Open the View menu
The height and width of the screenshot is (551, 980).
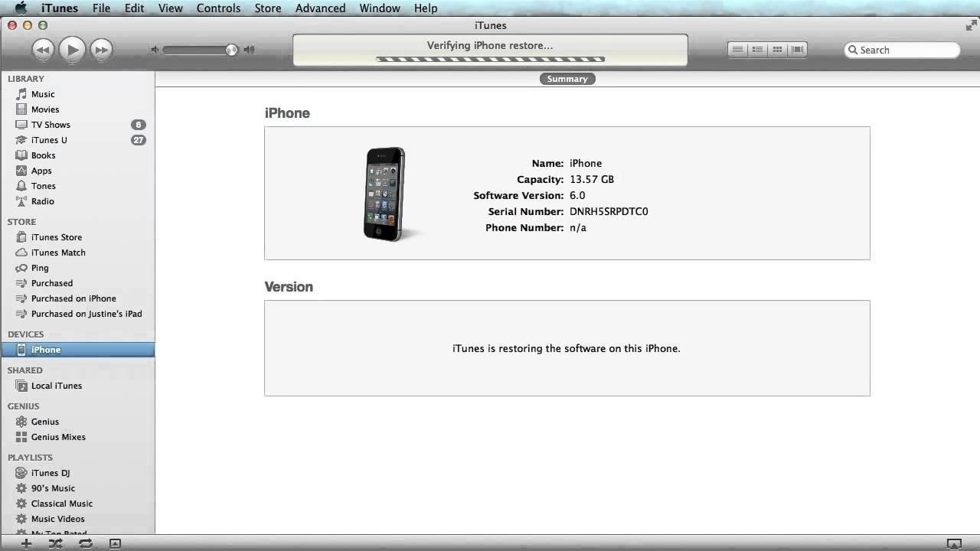171,8
